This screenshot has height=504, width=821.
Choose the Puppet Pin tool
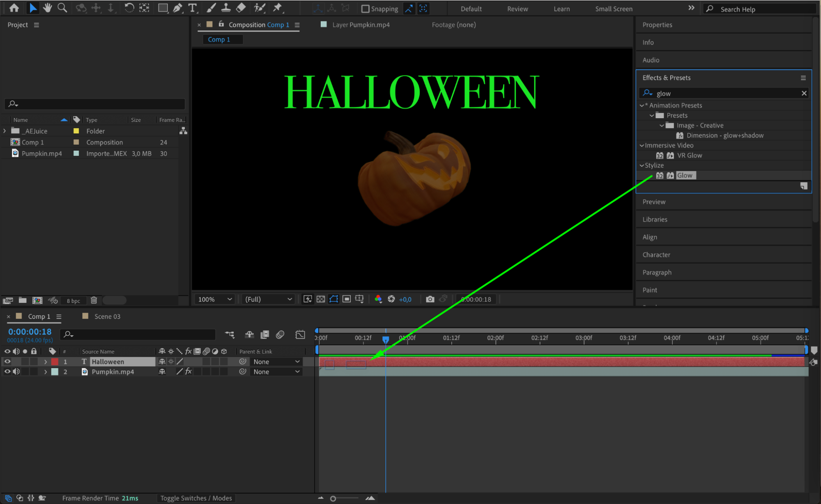coord(278,8)
